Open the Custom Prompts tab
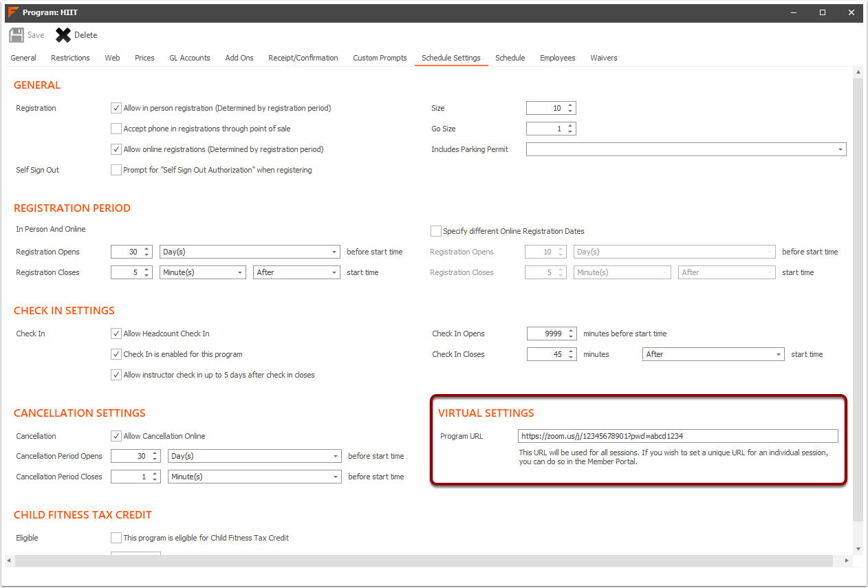Viewport: 868px width, 588px height. [x=380, y=58]
